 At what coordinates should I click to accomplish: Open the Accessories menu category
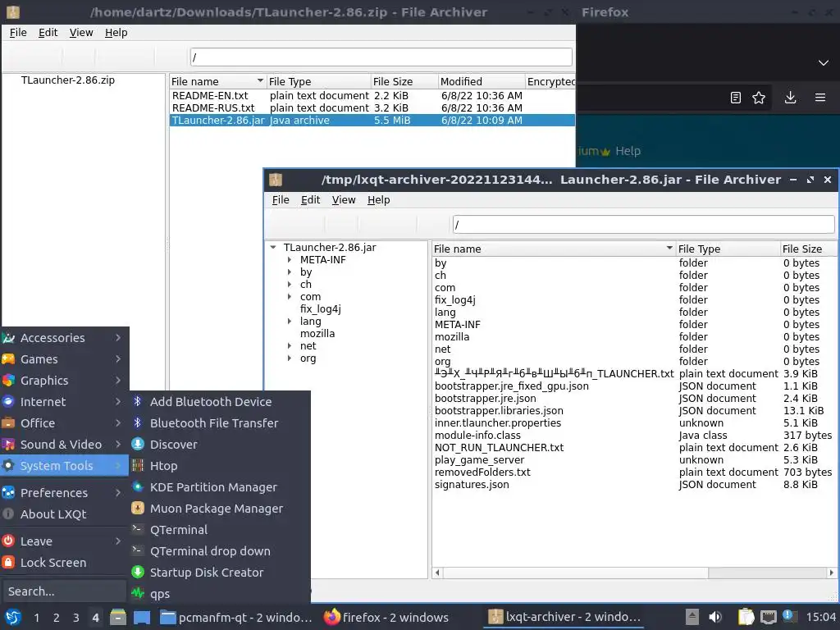pos(65,338)
